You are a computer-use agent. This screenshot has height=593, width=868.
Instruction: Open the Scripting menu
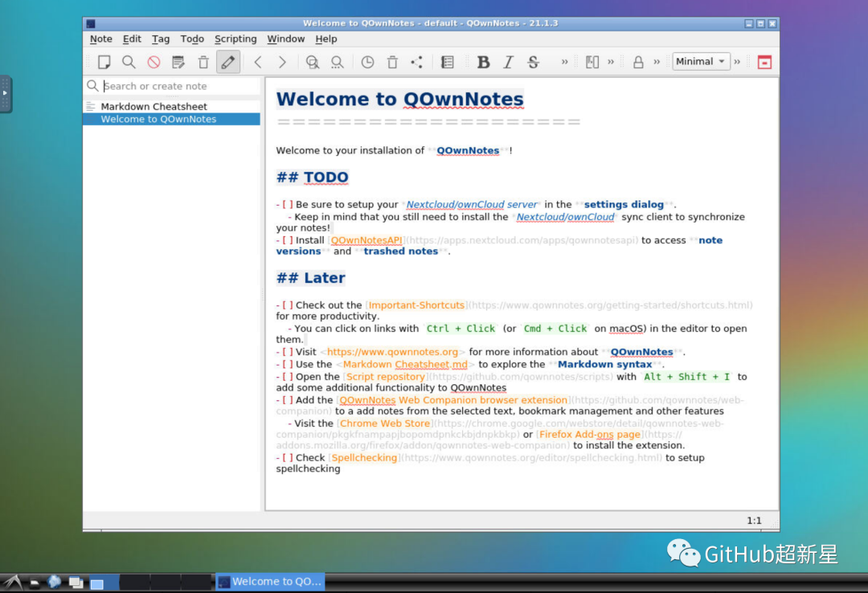(x=235, y=39)
